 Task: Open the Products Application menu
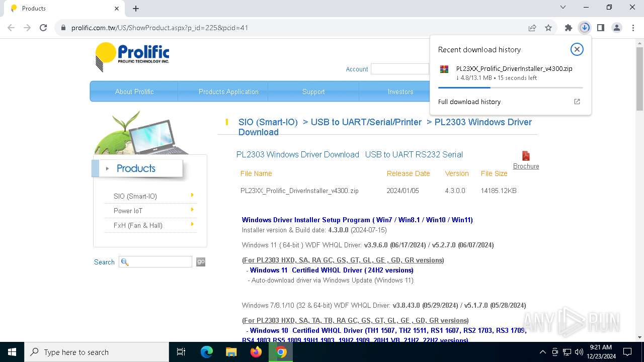pyautogui.click(x=228, y=92)
